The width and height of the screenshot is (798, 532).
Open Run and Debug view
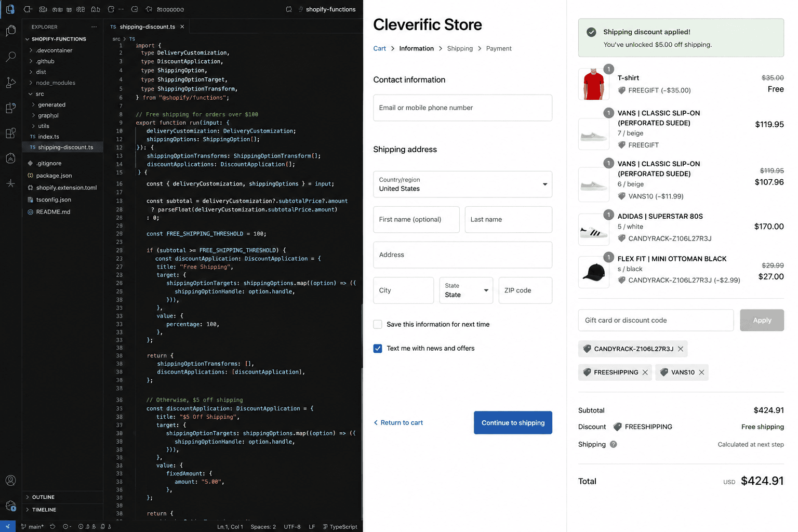pyautogui.click(x=10, y=108)
